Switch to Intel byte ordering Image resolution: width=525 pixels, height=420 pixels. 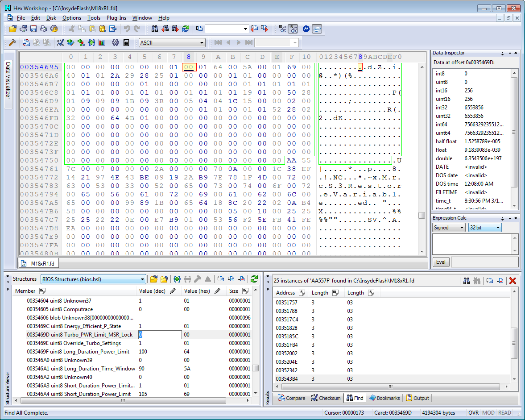tap(317, 29)
